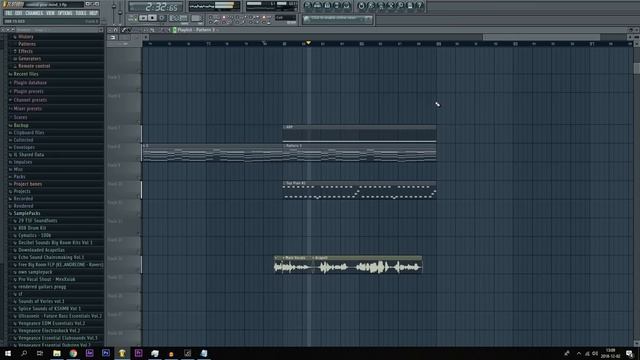Open the HELP menu

point(93,13)
